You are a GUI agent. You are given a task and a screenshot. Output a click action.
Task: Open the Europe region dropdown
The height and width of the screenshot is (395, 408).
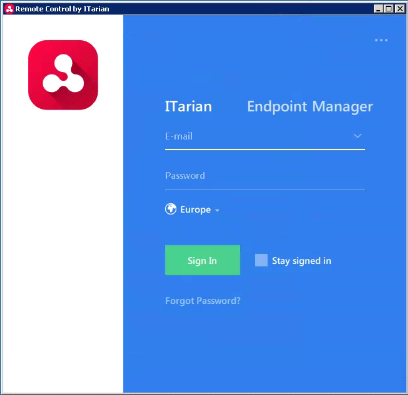coord(192,210)
